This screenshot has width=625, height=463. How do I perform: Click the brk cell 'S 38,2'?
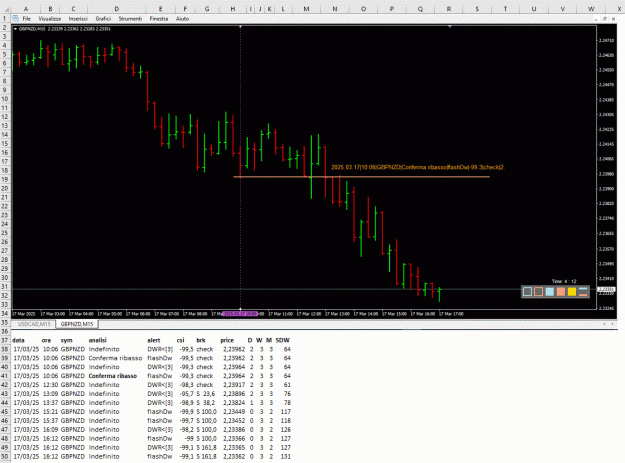tap(206, 403)
